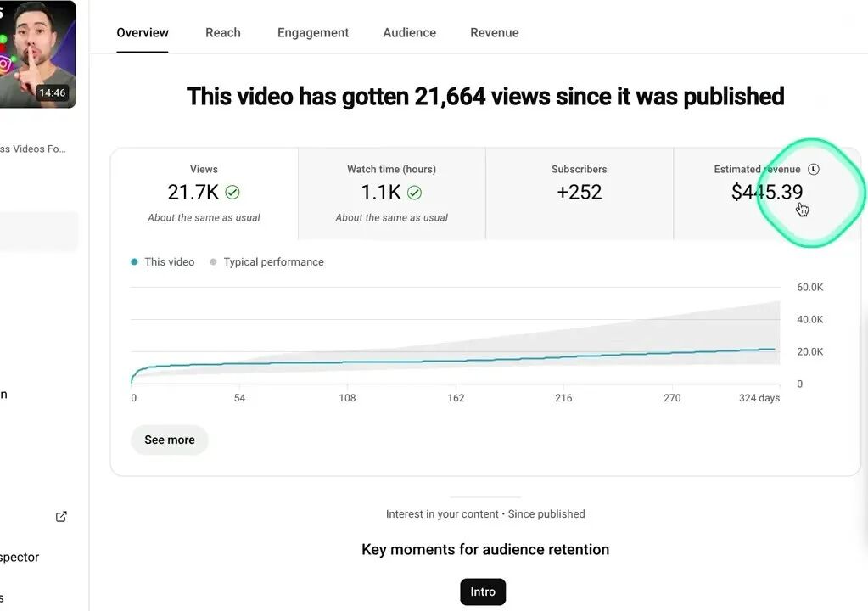Open the Audience tab
Viewport: 868px width, 611px height.
(409, 32)
